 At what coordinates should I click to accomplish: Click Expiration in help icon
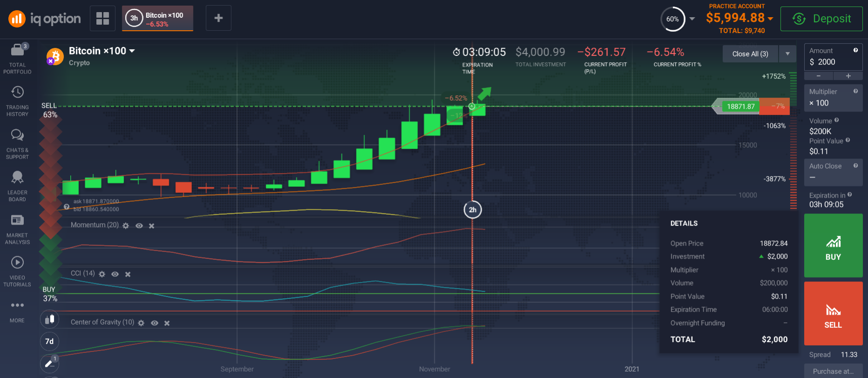coord(849,195)
